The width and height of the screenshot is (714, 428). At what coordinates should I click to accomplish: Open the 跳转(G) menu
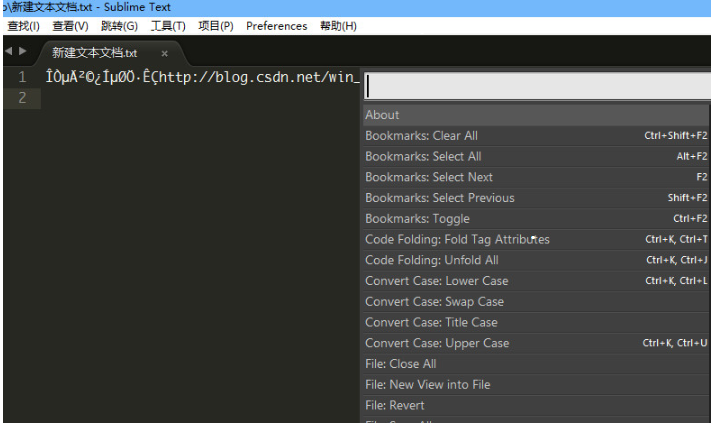tap(119, 26)
